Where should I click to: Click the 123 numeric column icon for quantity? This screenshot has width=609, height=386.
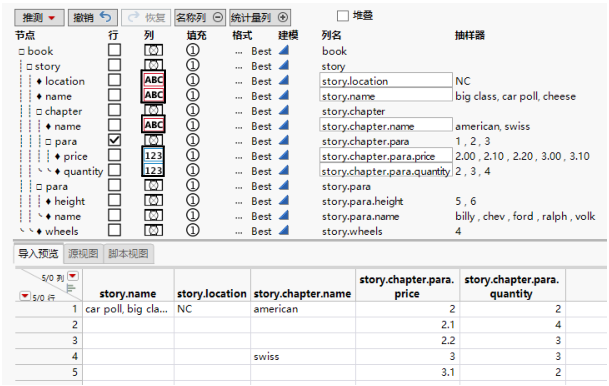(x=153, y=170)
